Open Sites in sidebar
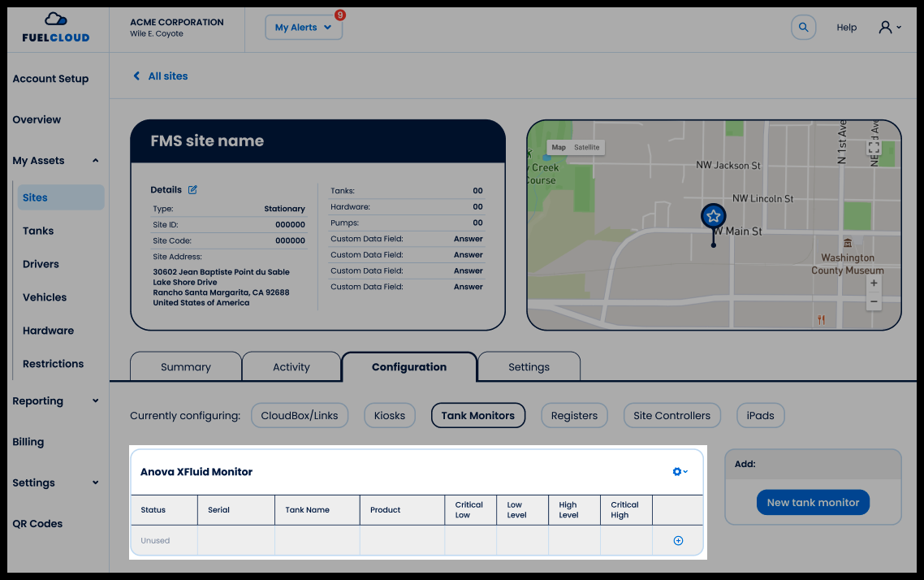 coord(61,197)
